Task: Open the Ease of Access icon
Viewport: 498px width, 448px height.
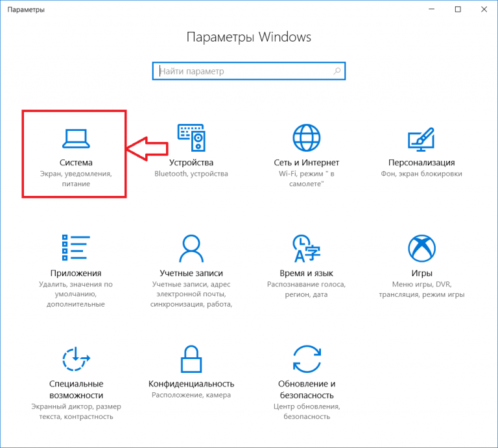Action: [76, 359]
